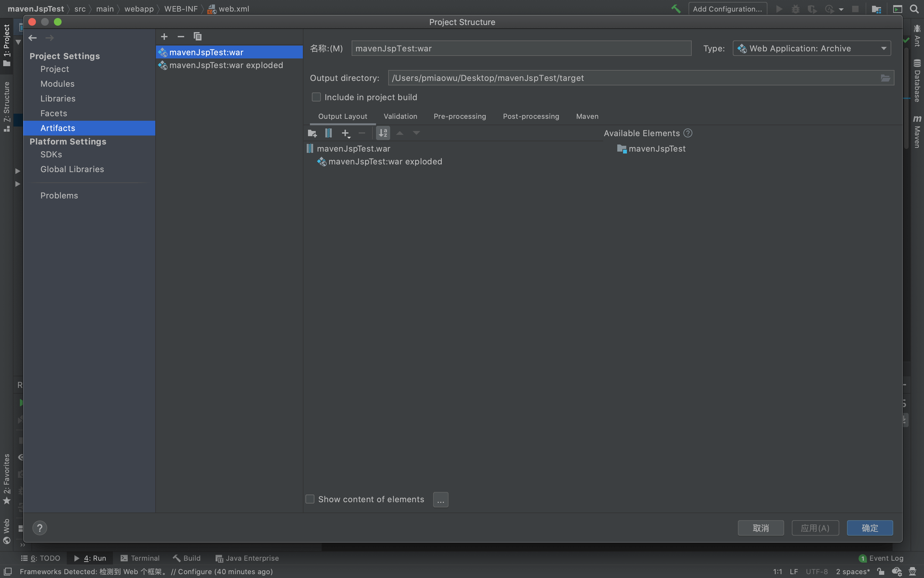Open Search Everywhere magnifier
The image size is (924, 578).
click(x=914, y=9)
